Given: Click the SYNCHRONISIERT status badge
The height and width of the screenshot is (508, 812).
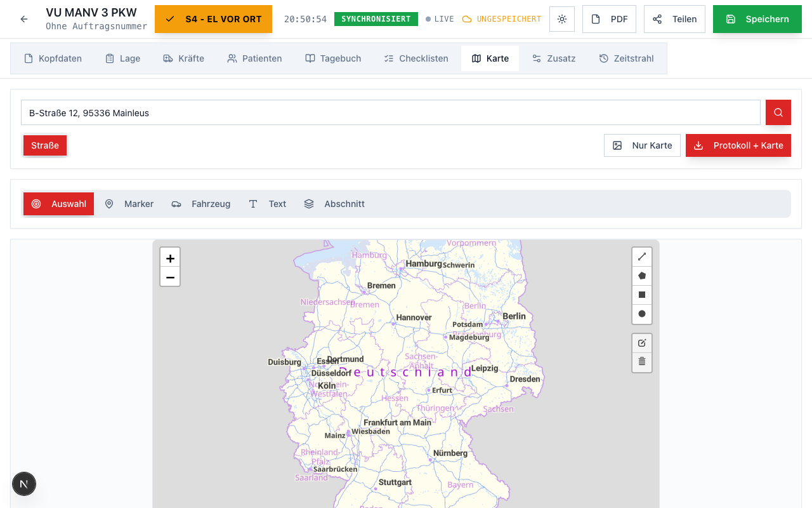Looking at the screenshot, I should coord(376,19).
